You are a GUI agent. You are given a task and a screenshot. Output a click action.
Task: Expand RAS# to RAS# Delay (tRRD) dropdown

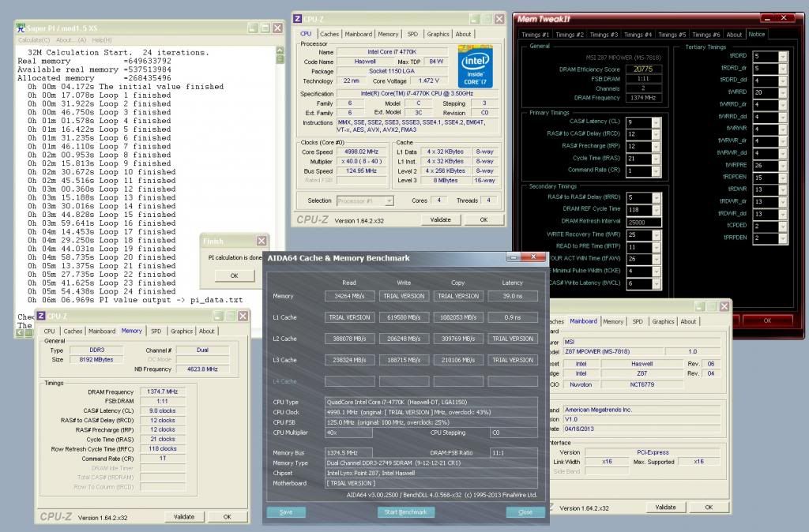657,197
